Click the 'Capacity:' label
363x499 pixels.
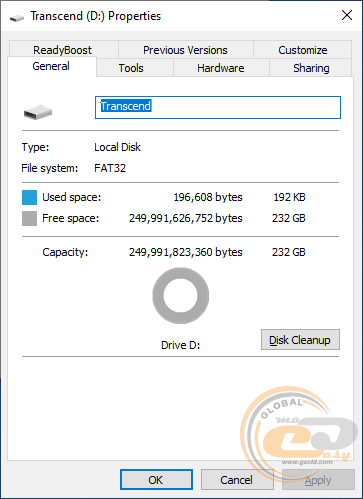coord(65,252)
